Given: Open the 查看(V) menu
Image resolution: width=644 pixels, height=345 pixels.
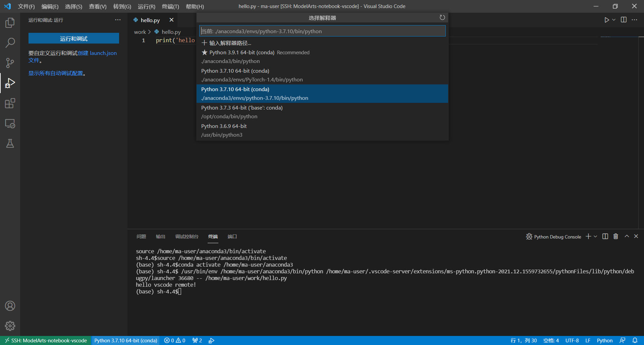Looking at the screenshot, I should point(98,6).
